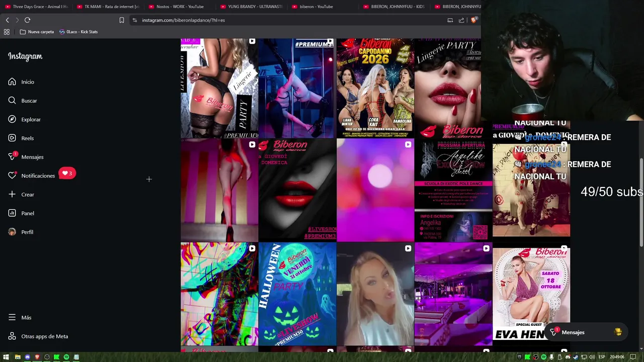Screen dimensions: 644x362
Task: Click Crear plus icon
Action: point(12,195)
